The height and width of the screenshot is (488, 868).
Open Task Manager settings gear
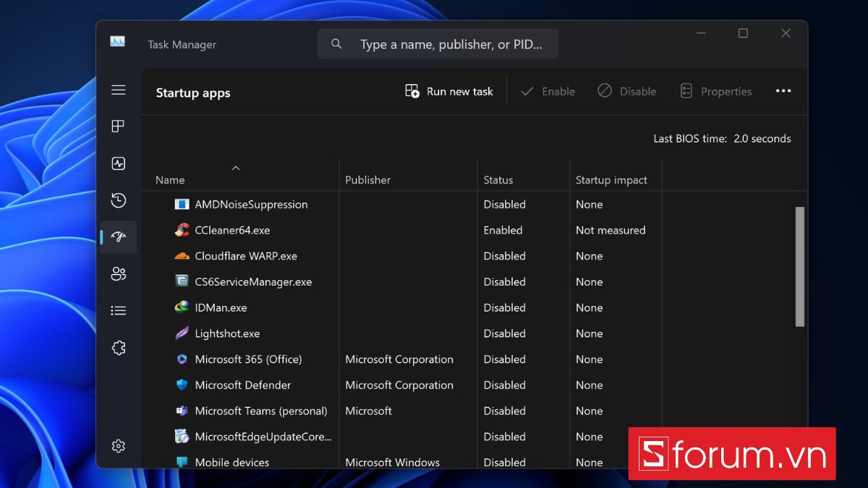119,446
